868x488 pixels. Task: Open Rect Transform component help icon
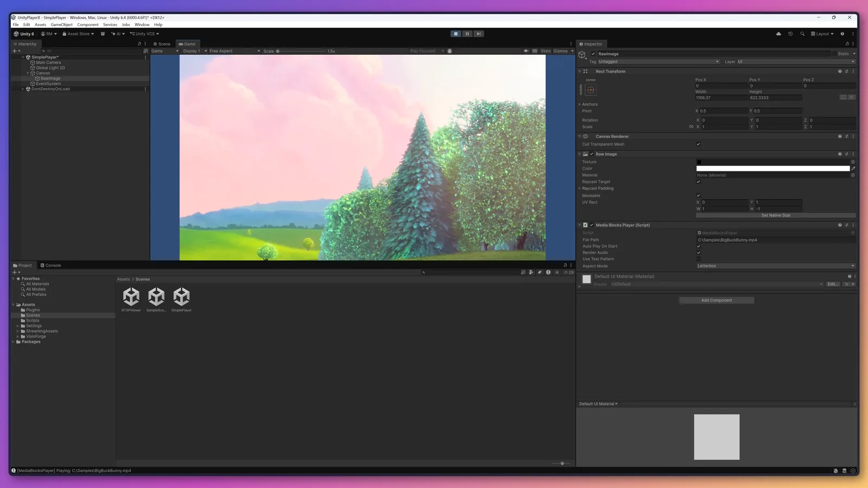click(840, 71)
